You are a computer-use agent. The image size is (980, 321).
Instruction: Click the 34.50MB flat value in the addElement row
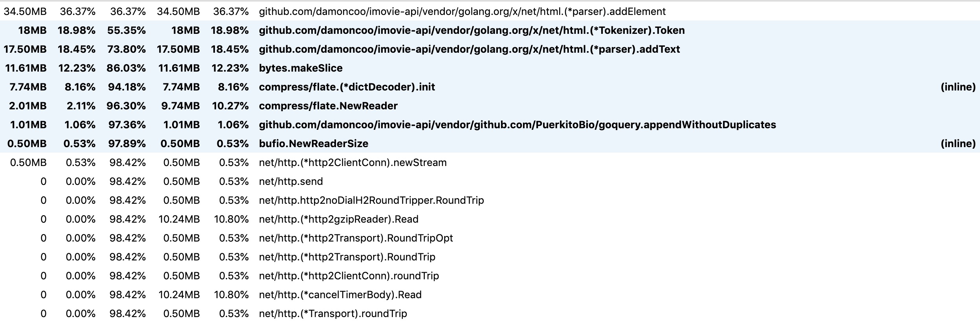tap(25, 11)
